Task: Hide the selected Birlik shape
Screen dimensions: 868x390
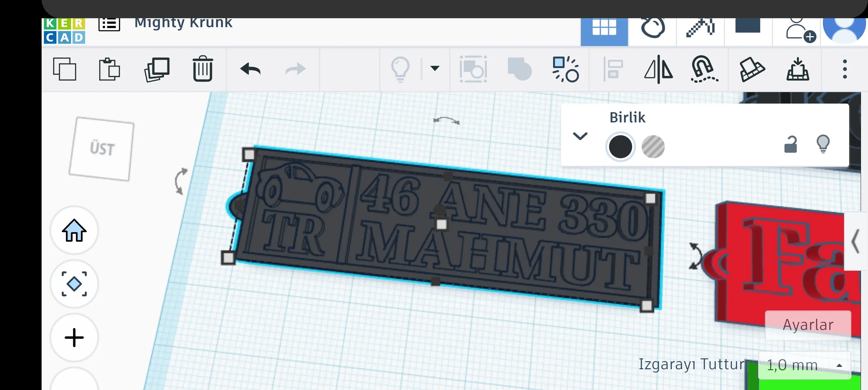Action: [823, 144]
